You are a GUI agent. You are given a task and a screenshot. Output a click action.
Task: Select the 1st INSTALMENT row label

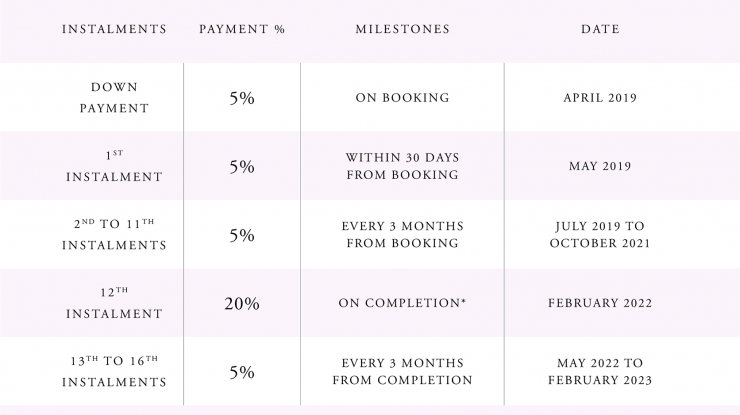point(114,166)
